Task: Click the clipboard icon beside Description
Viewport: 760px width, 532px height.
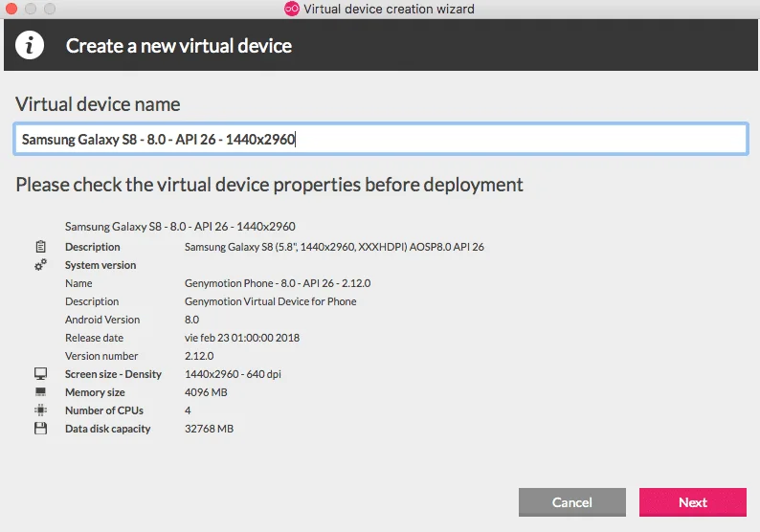Action: coord(41,247)
